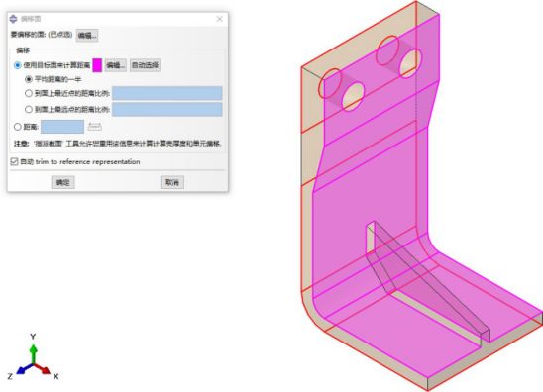Click the view orientation triad
543x392 pixels.
click(x=33, y=358)
